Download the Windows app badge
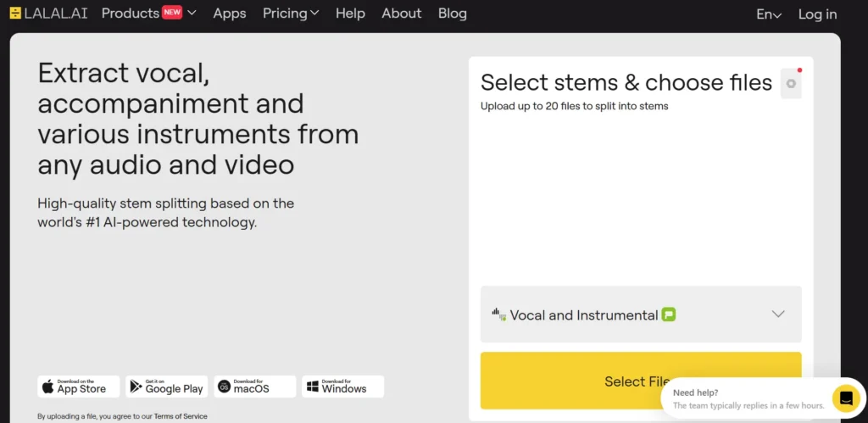This screenshot has width=868, height=423. coord(342,387)
